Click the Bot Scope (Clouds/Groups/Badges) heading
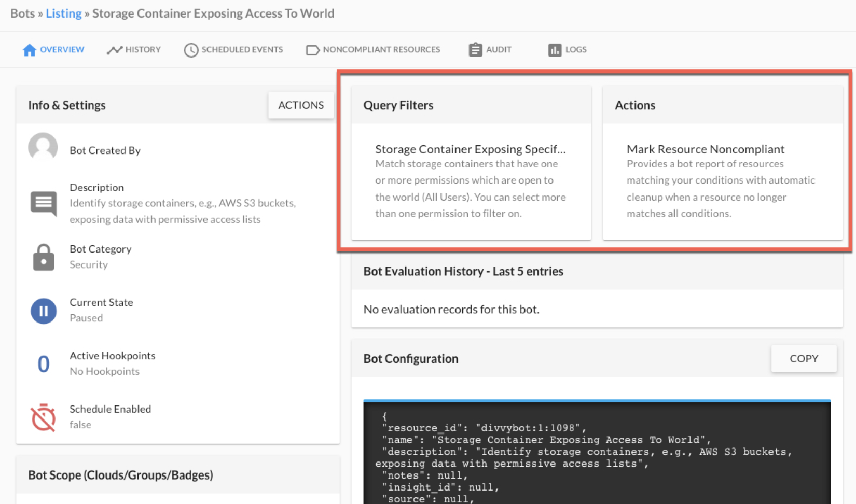 tap(120, 475)
